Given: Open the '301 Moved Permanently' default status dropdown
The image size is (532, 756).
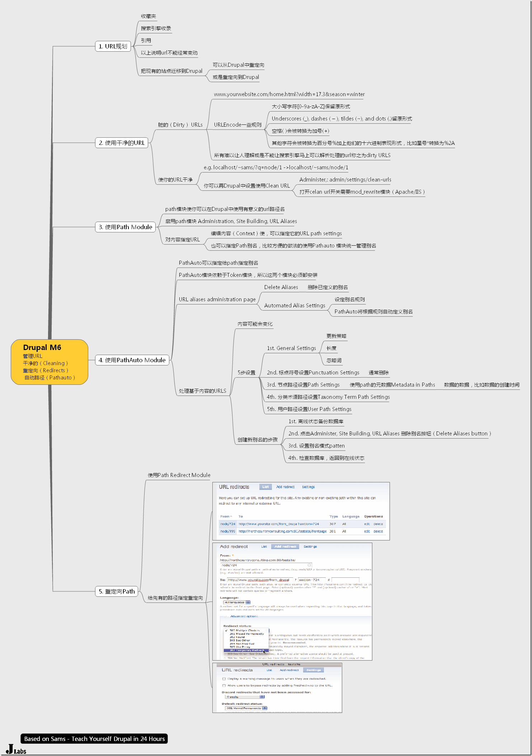Looking at the screenshot, I should pos(246,708).
